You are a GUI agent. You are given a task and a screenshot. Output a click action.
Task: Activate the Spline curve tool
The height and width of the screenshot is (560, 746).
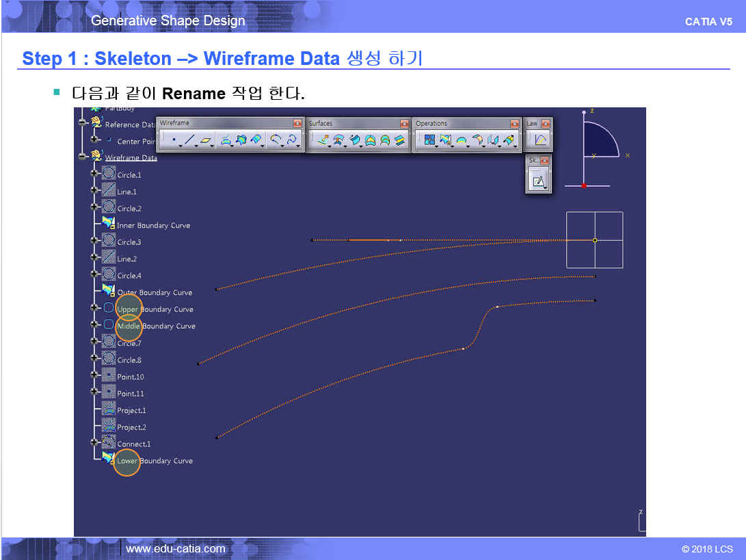(x=293, y=141)
